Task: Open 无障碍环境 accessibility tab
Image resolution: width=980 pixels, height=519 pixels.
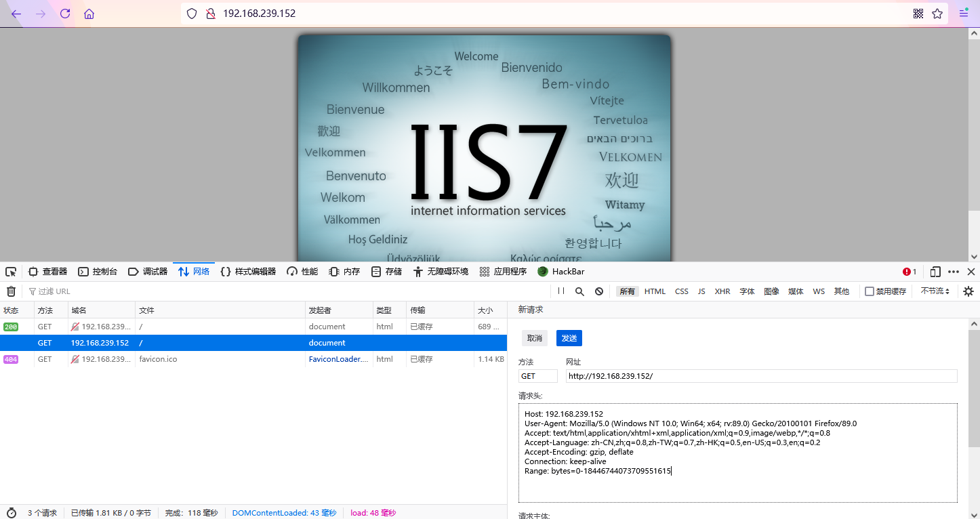Action: pyautogui.click(x=441, y=272)
